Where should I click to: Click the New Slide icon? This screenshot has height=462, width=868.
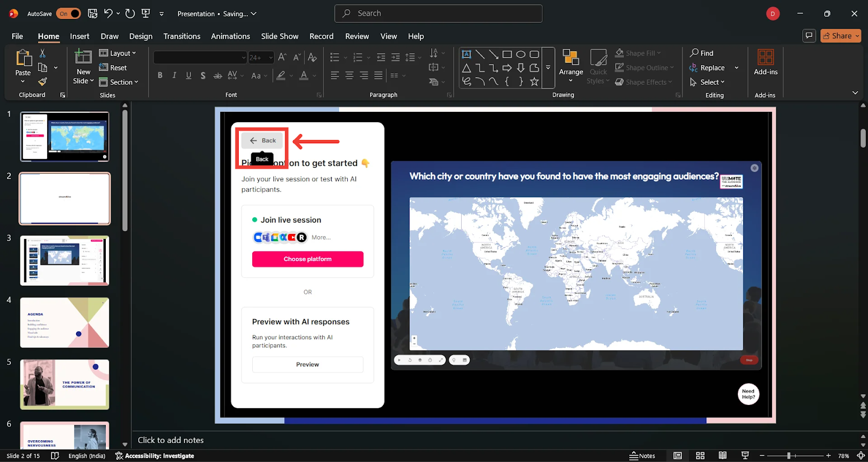pos(83,56)
